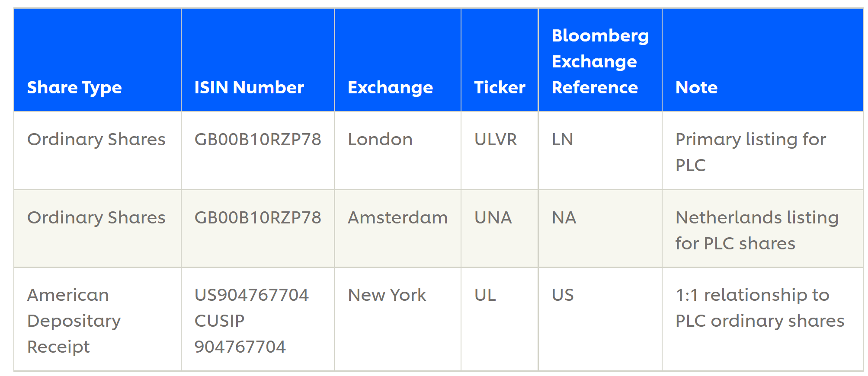Select the '1:1 relationship to PLC' note

pyautogui.click(x=759, y=308)
